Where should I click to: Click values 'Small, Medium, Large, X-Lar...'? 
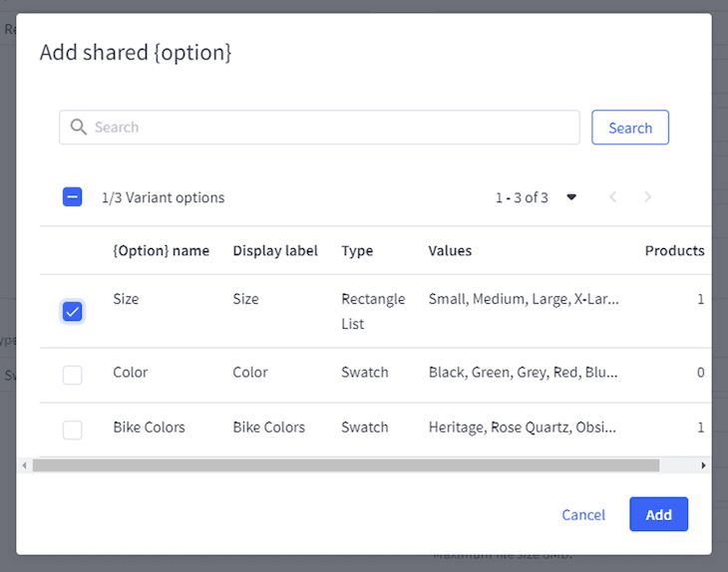pyautogui.click(x=524, y=299)
